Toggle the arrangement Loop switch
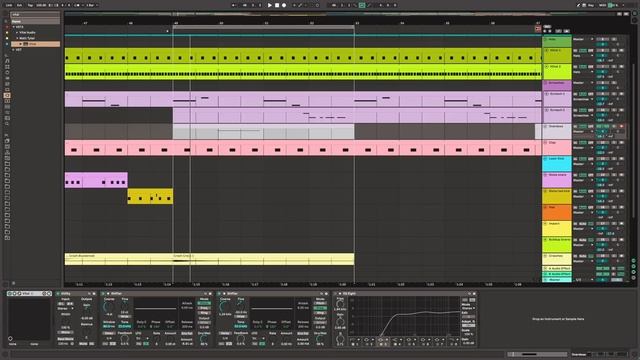This screenshot has height=360, width=640. pyautogui.click(x=362, y=5)
